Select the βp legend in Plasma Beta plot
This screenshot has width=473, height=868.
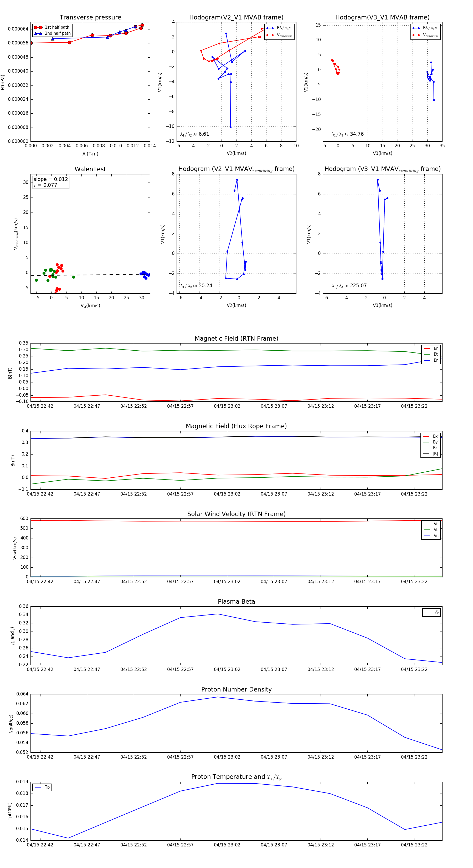(x=431, y=612)
